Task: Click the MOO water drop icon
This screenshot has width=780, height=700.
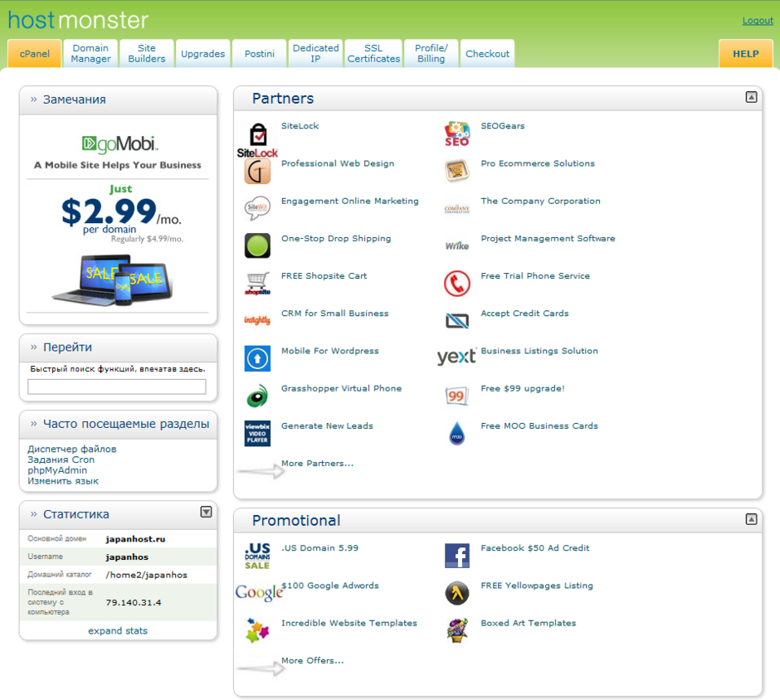Action: [x=456, y=433]
